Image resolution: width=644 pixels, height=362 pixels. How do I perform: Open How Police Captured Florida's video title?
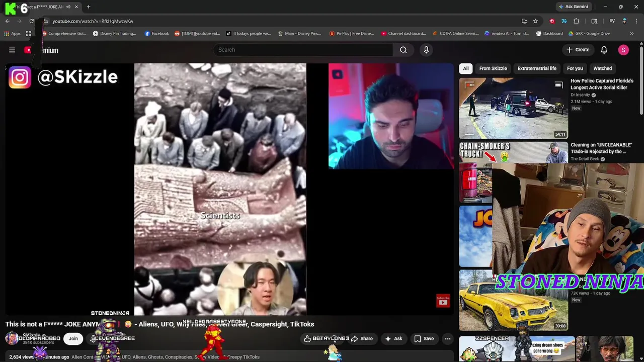(602, 84)
